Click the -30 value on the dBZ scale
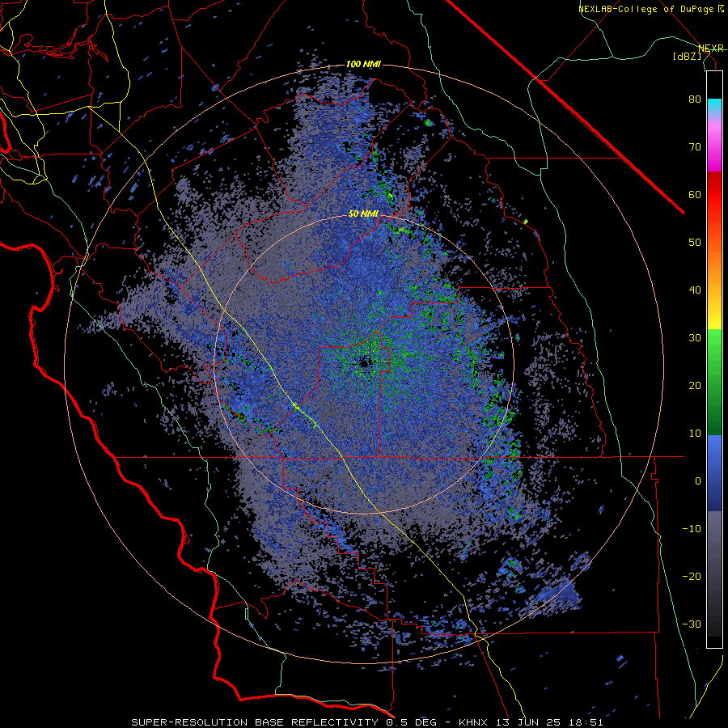This screenshot has width=728, height=728. [x=692, y=624]
